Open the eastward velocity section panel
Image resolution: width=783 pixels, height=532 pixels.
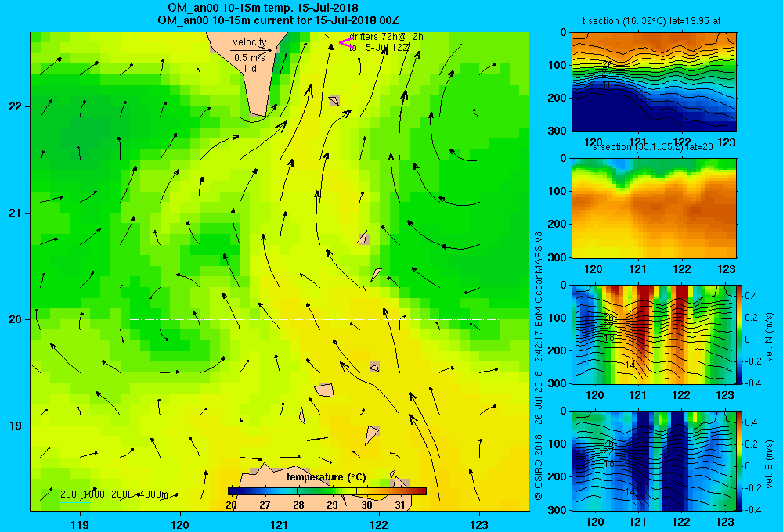tap(654, 461)
